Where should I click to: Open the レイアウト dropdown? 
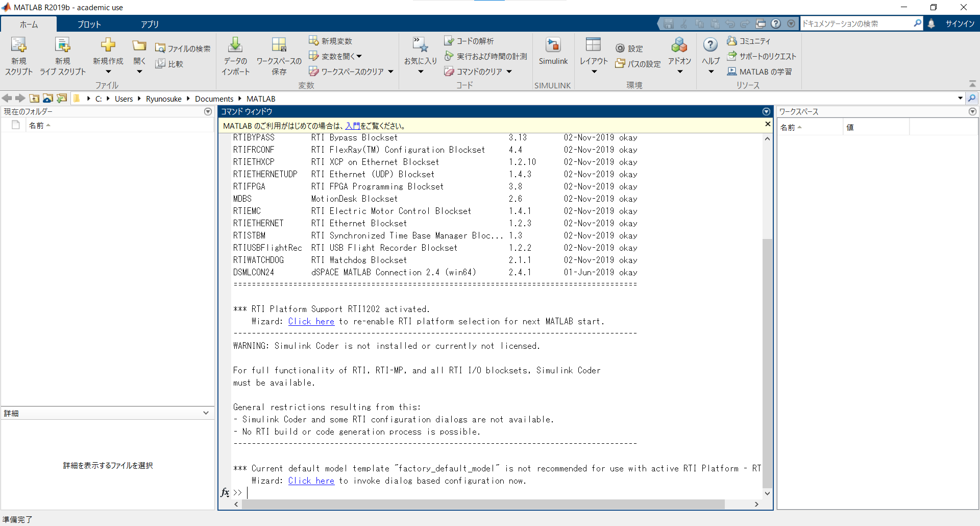pyautogui.click(x=593, y=55)
